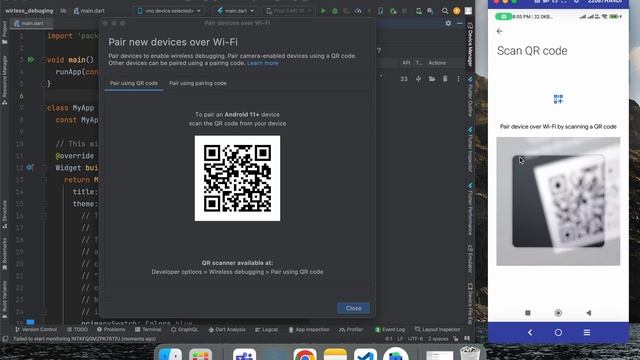Viewport: 640px width, 360px height.
Task: Open Visual Studio Code from the Dock
Action: pyautogui.click(x=365, y=355)
